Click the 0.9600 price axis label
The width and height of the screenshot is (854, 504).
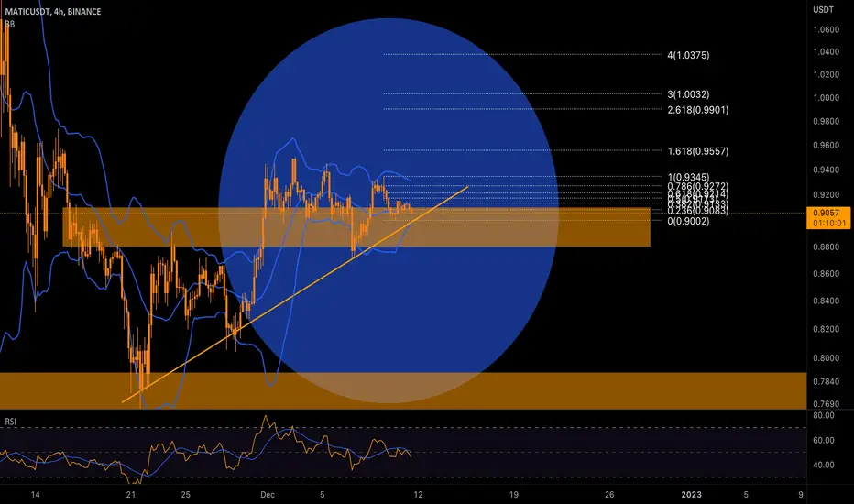point(826,146)
